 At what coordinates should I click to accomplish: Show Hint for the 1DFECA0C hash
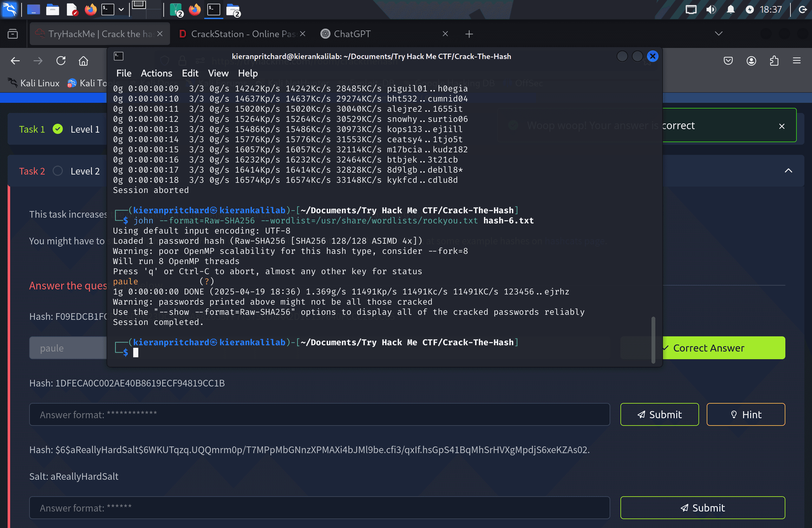tap(745, 414)
